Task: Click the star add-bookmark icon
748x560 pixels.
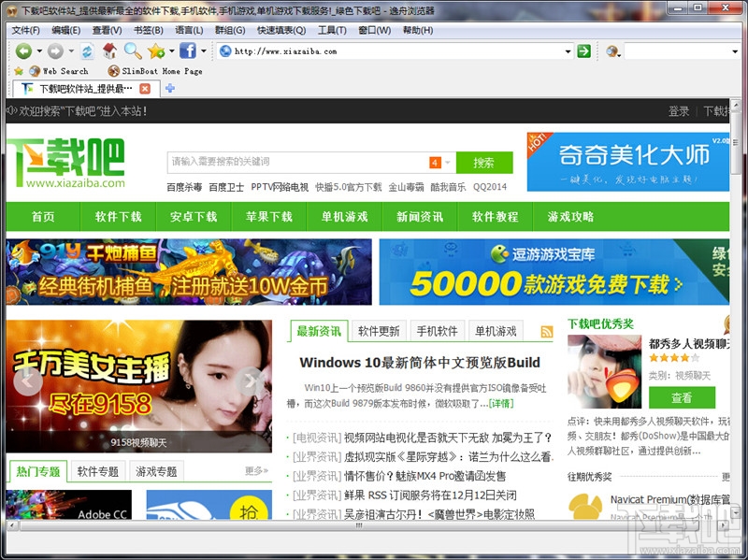Action: [x=156, y=50]
